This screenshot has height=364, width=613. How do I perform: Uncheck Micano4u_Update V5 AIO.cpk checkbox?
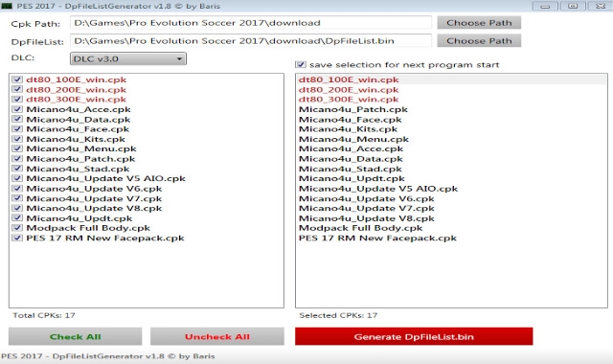point(17,178)
